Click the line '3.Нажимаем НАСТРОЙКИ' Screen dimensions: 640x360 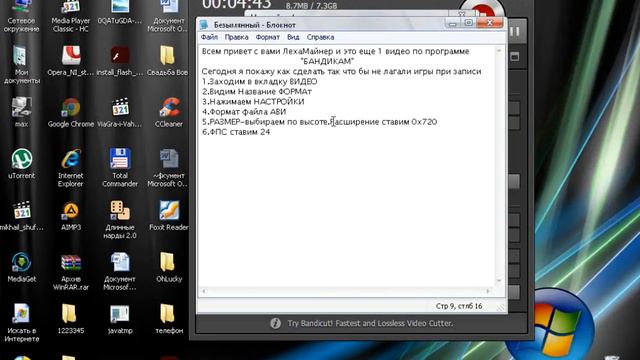pyautogui.click(x=253, y=101)
